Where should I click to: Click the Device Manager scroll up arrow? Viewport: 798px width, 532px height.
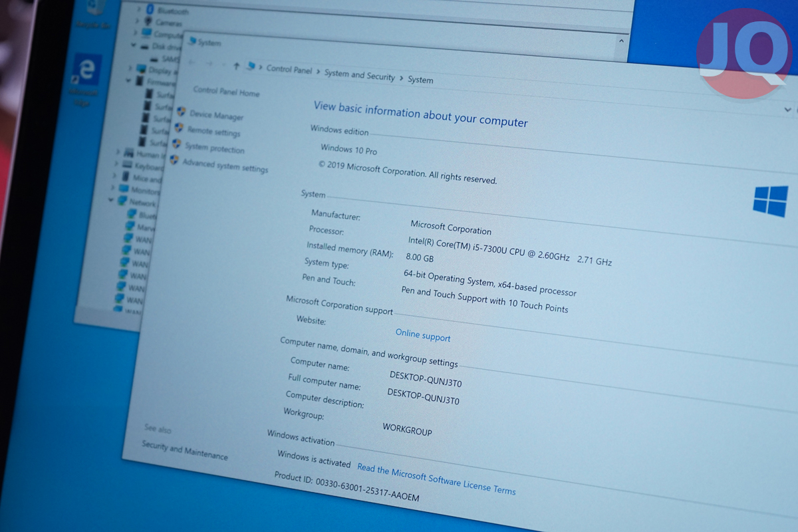(x=621, y=41)
